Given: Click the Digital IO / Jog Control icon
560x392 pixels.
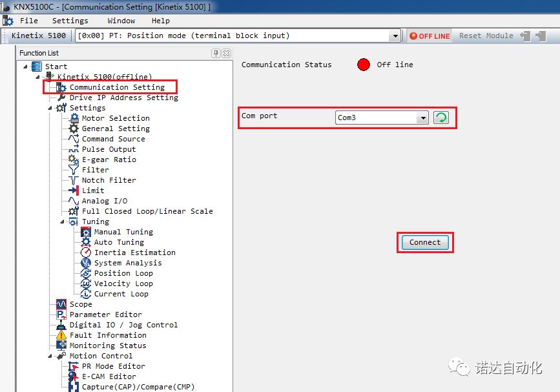Looking at the screenshot, I should [x=61, y=325].
